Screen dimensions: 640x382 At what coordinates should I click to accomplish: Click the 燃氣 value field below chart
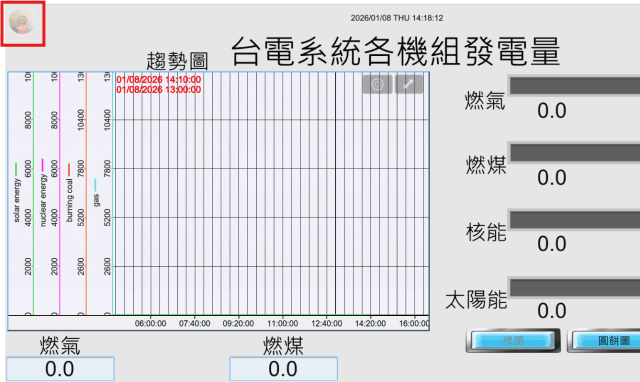(x=60, y=369)
